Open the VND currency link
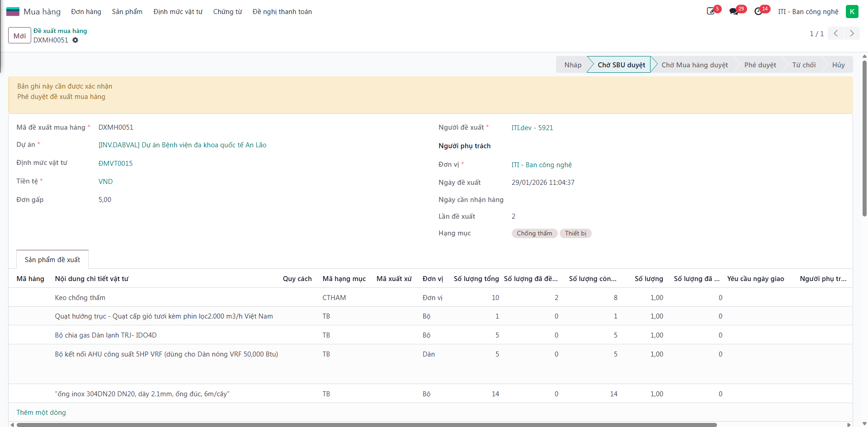Image resolution: width=868 pixels, height=427 pixels. (105, 182)
